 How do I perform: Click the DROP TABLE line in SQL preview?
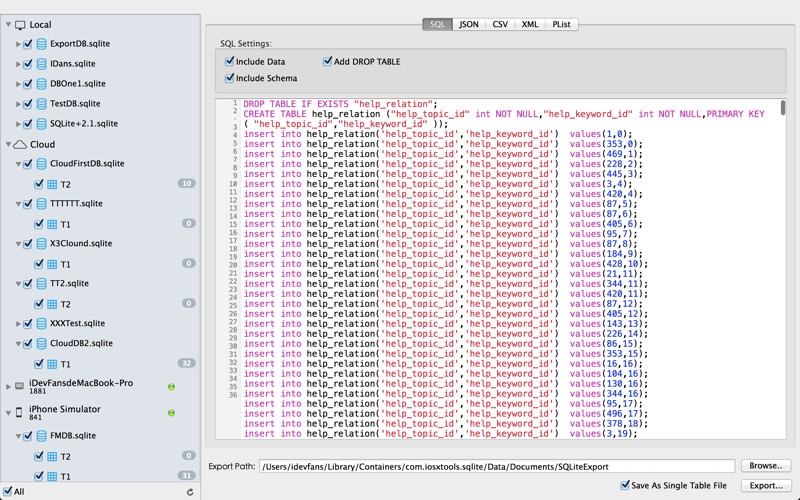pos(340,104)
